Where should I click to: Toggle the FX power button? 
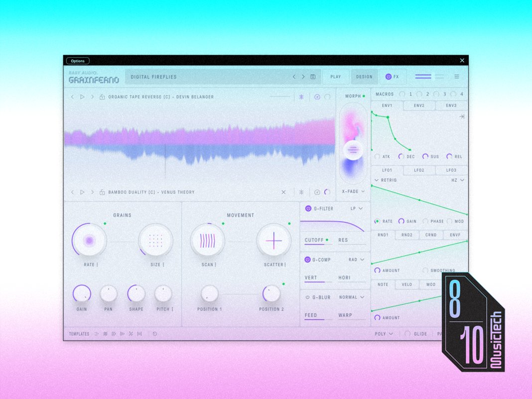coord(389,77)
